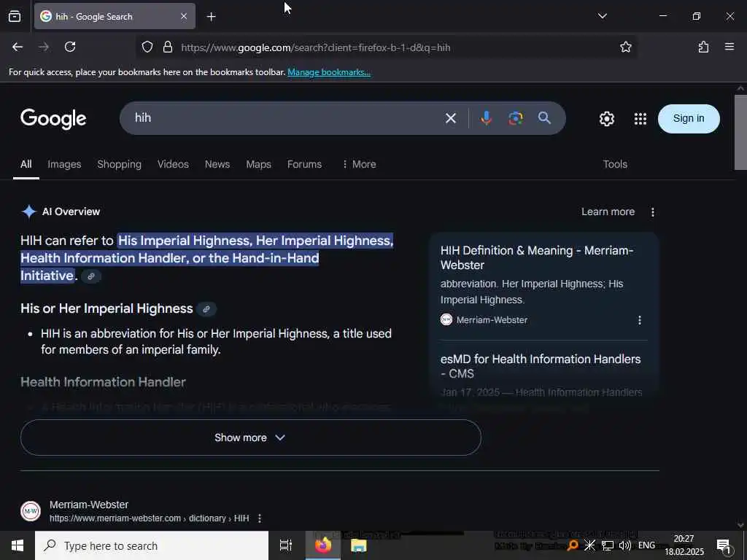Expand the More search filters menu
747x560 pixels.
click(359, 164)
